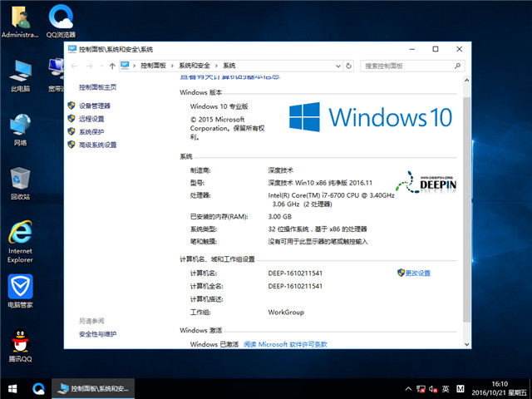Open the taskbar clock and date
The width and height of the screenshot is (532, 399).
pyautogui.click(x=499, y=388)
